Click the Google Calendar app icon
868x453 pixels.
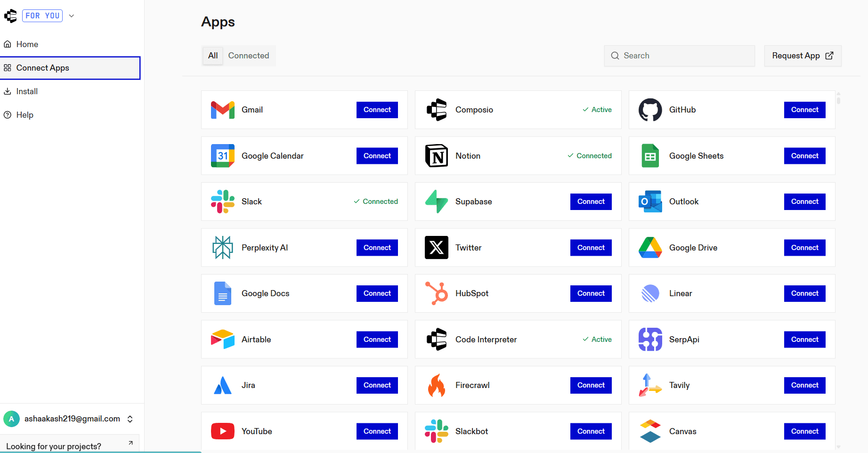(223, 156)
